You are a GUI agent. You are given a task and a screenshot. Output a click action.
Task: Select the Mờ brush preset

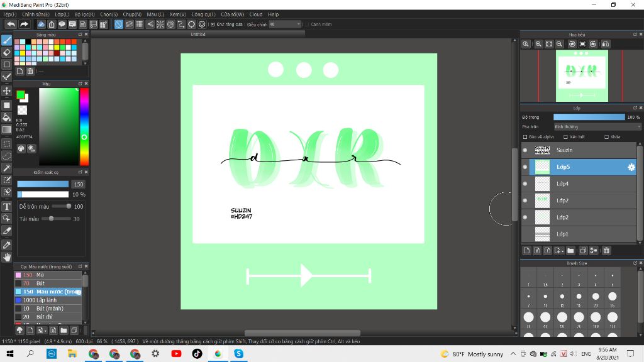coord(48,275)
